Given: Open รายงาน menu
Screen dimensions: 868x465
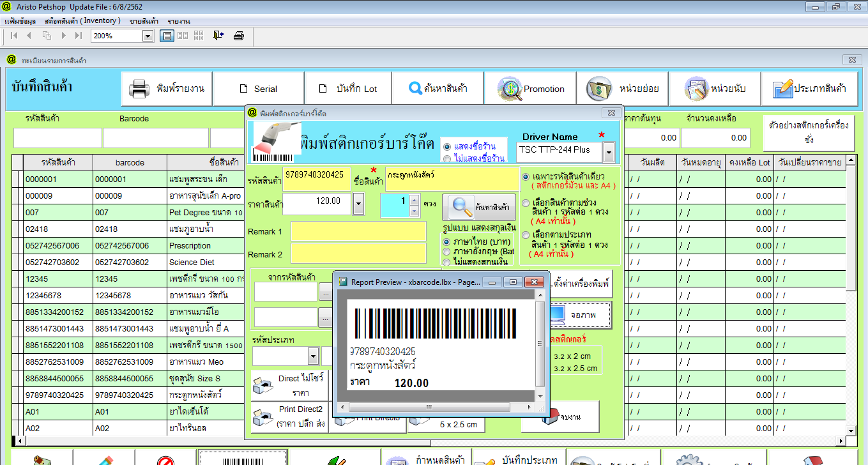Looking at the screenshot, I should pos(178,21).
